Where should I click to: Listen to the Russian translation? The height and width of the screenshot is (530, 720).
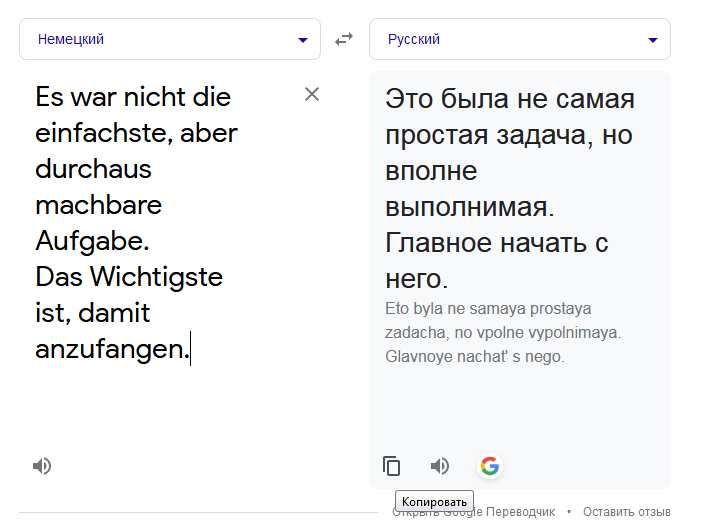tap(440, 466)
